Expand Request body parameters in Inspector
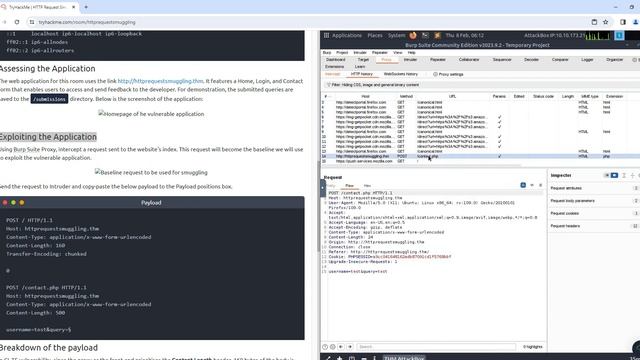Viewport: 640px width, 360px height. 593,201
